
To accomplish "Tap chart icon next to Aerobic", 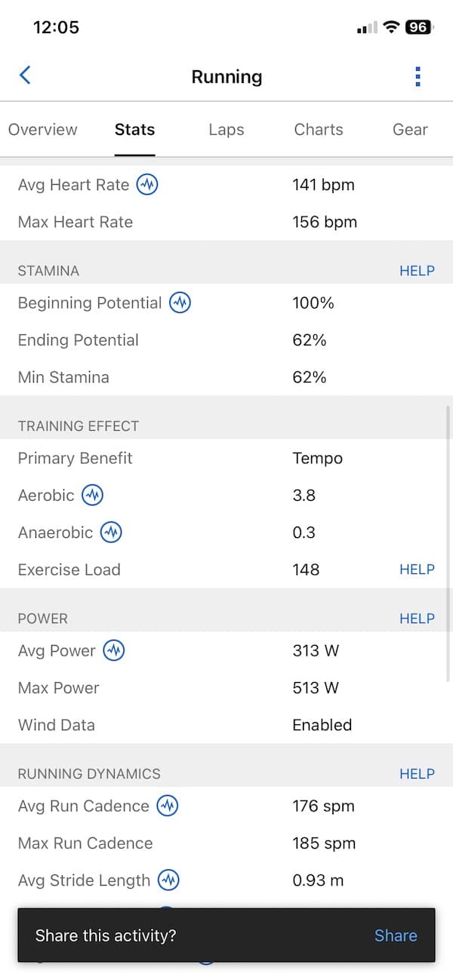I will pos(92,496).
